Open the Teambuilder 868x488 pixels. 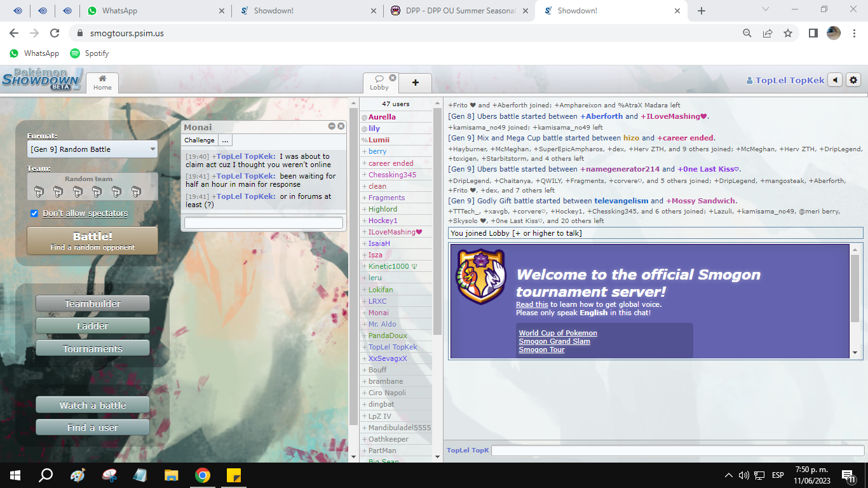pyautogui.click(x=93, y=304)
